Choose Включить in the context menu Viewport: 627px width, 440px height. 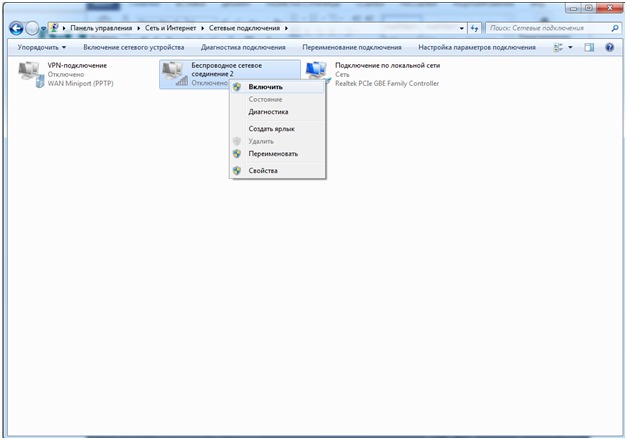[x=265, y=87]
